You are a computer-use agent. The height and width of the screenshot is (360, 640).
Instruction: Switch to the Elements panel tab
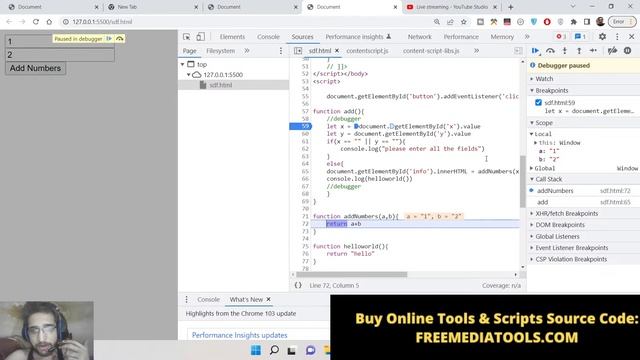232,37
